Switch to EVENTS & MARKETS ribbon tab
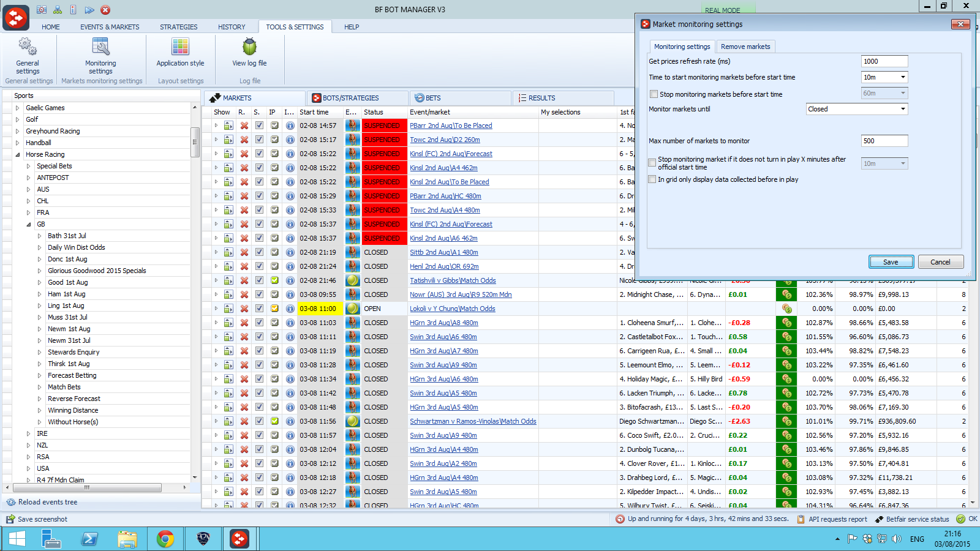Screen dimensions: 980x551 tap(110, 27)
